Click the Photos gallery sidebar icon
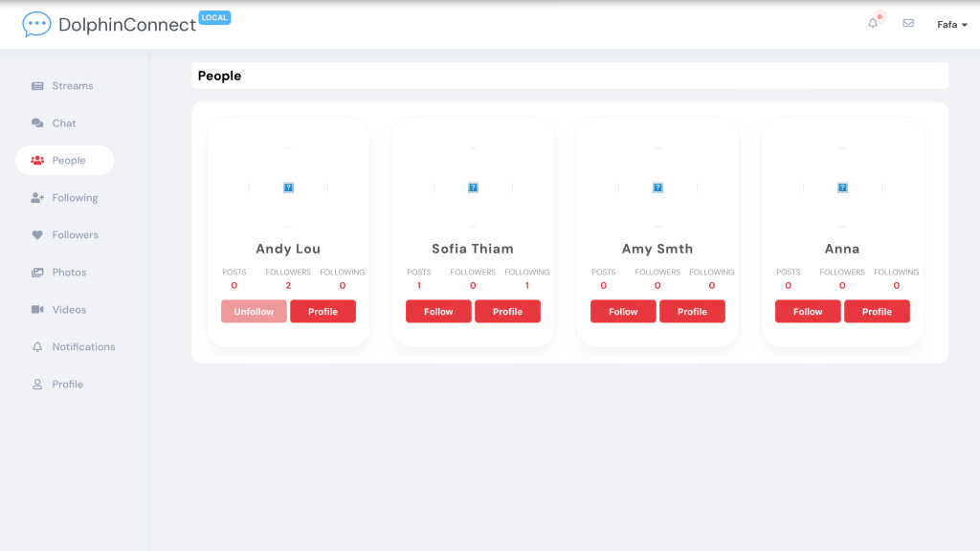This screenshot has height=551, width=980. pos(37,273)
